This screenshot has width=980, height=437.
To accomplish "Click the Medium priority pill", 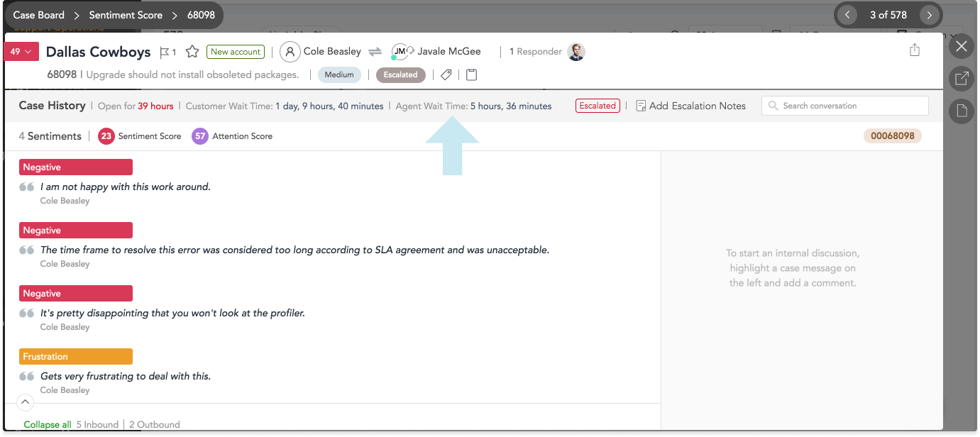I will pyautogui.click(x=339, y=74).
